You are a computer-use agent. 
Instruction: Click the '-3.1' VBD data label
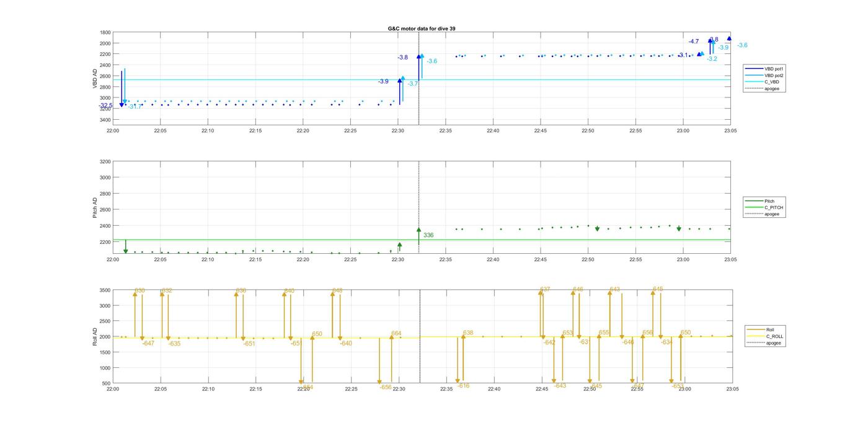pos(683,55)
